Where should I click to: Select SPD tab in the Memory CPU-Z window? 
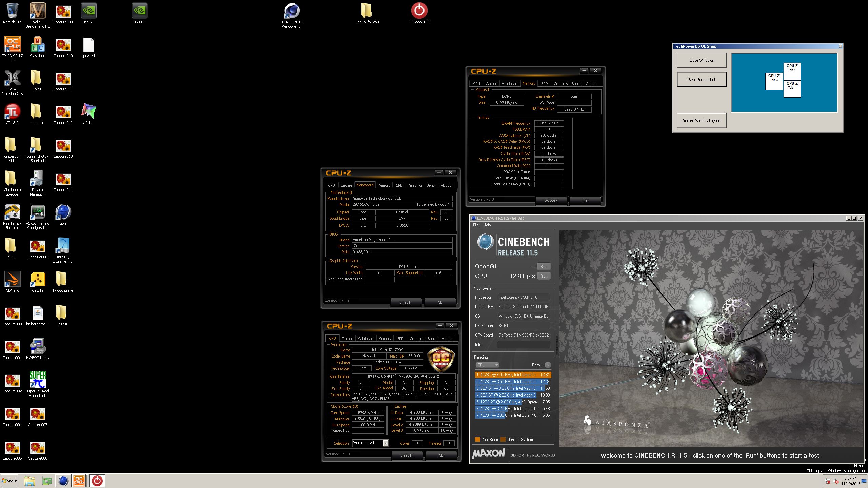point(544,84)
